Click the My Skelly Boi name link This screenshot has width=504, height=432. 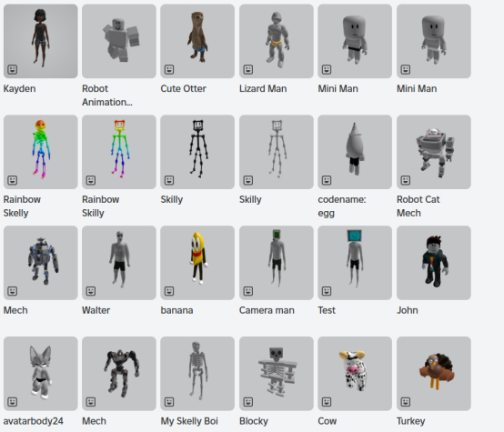[x=189, y=421]
